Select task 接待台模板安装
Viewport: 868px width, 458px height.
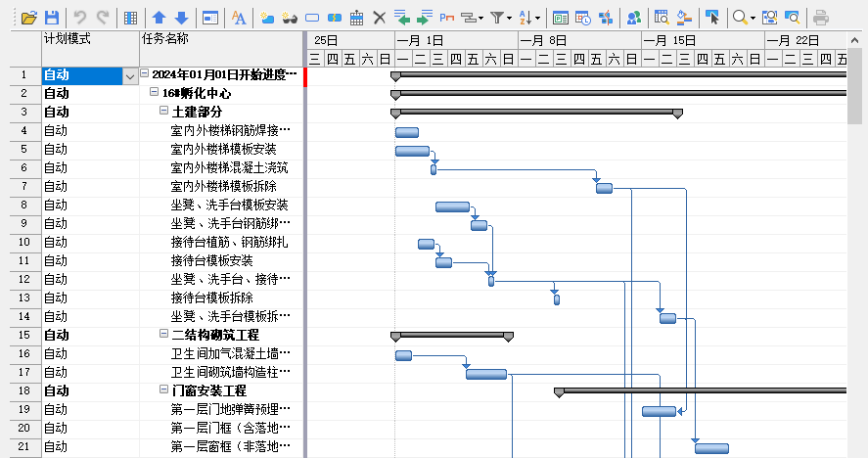pos(212,261)
